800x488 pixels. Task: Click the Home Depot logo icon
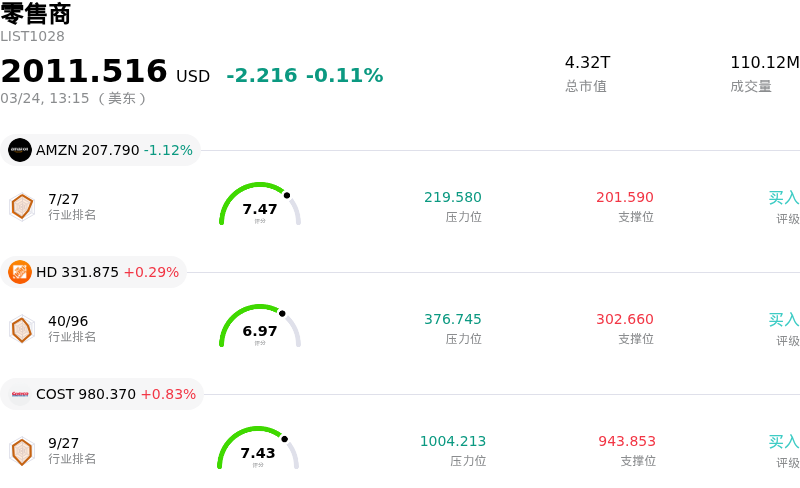(20, 272)
